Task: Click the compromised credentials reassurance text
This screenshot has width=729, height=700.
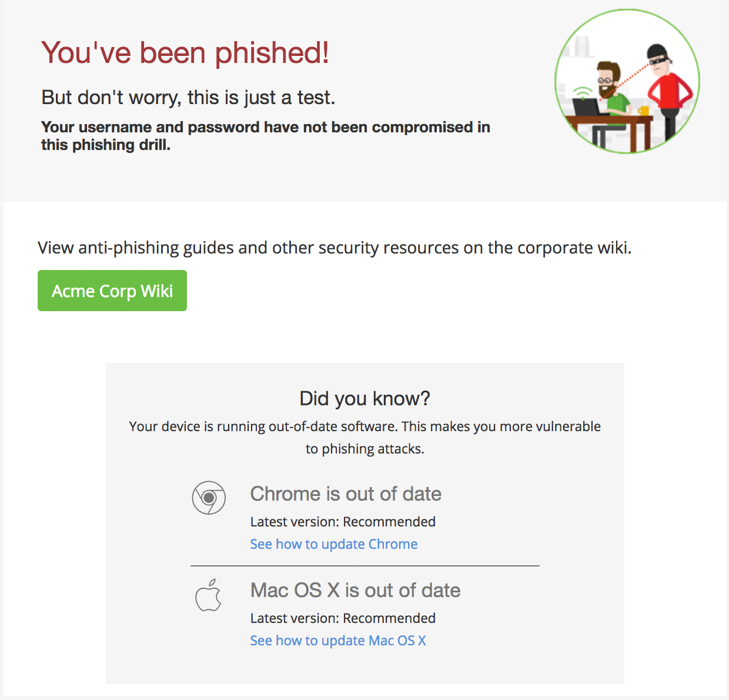Action: click(x=265, y=135)
